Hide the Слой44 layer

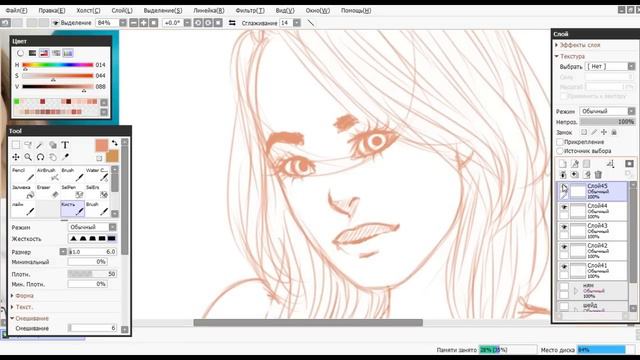click(564, 207)
